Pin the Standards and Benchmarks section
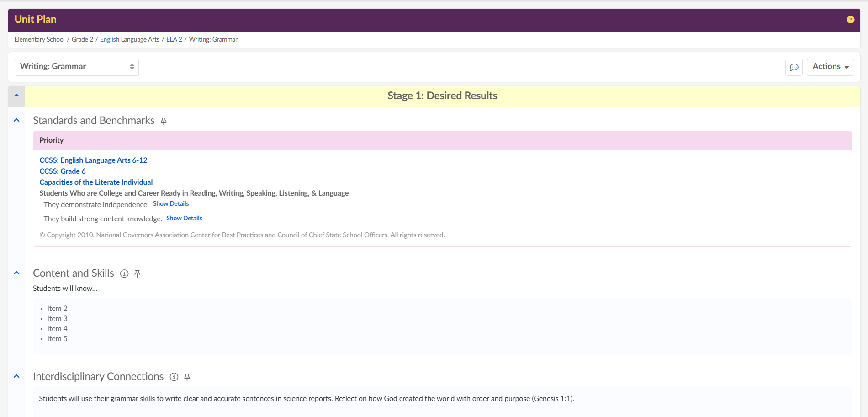 coord(164,121)
